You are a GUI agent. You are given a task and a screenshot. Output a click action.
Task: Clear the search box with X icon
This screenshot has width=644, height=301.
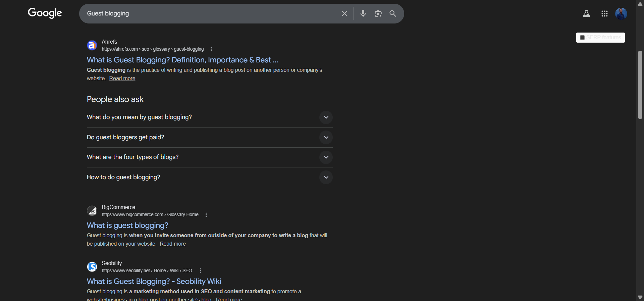pos(344,13)
